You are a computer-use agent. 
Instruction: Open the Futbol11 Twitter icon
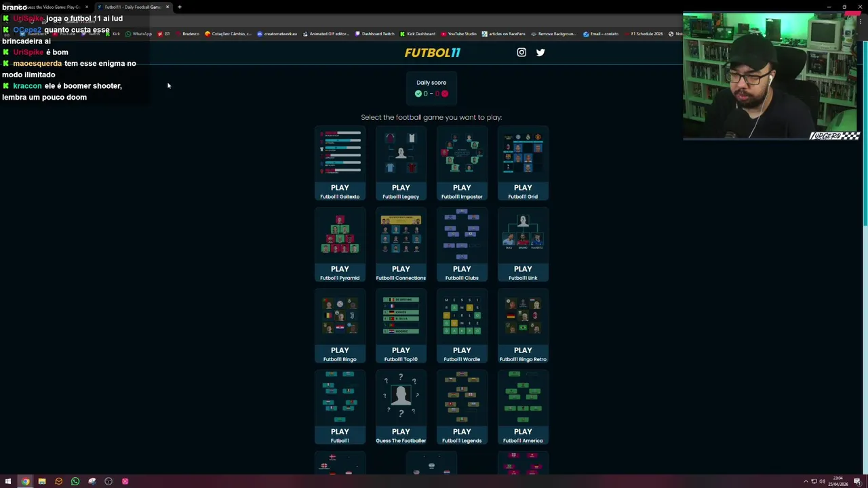point(540,52)
